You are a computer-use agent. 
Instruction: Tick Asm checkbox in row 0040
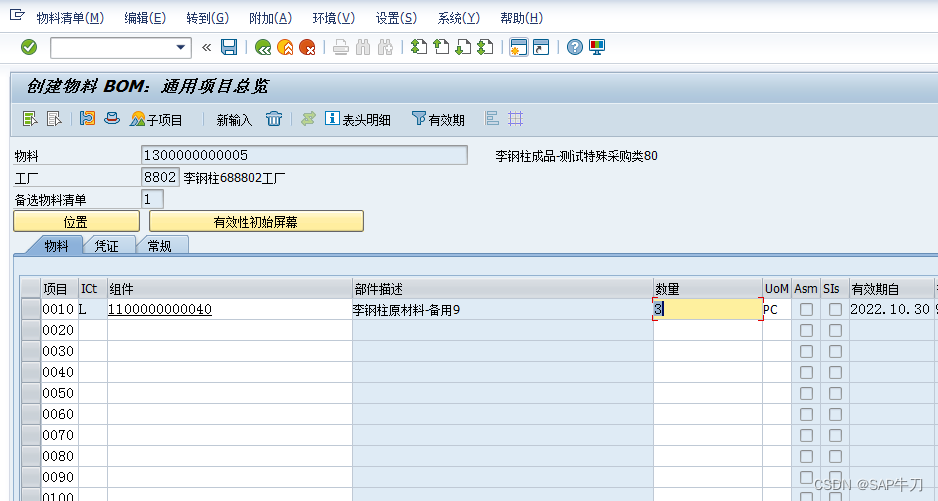tap(806, 372)
